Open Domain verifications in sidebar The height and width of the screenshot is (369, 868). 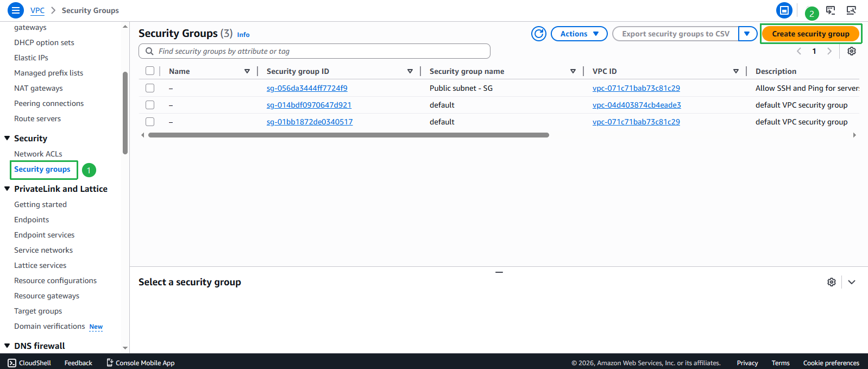pyautogui.click(x=49, y=326)
